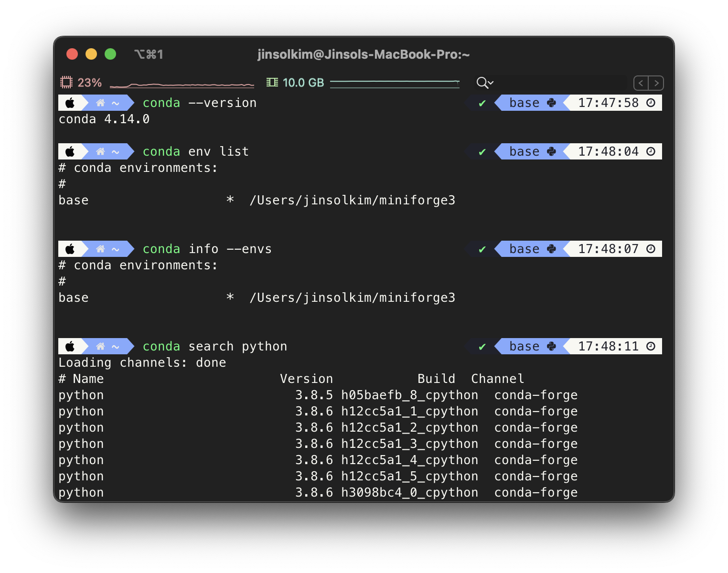Click the Python icon at 17:48:11 prompt
The width and height of the screenshot is (728, 573).
(551, 346)
